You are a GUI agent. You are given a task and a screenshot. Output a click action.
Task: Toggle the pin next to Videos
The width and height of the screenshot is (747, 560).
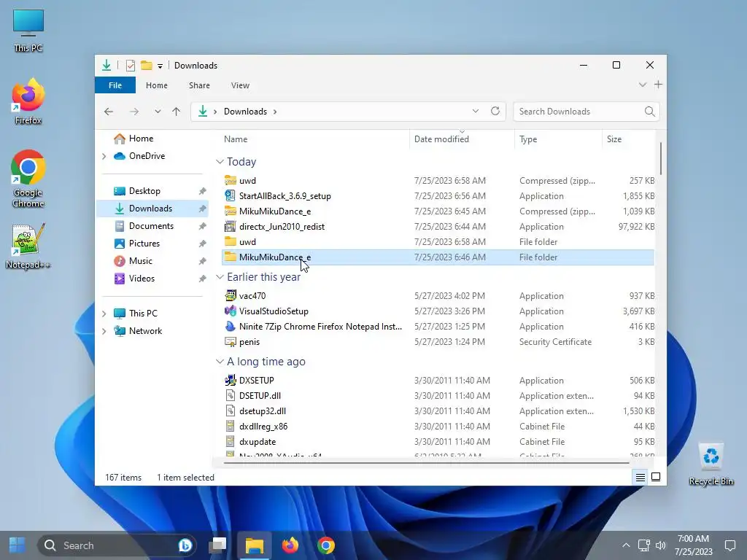[x=203, y=279]
